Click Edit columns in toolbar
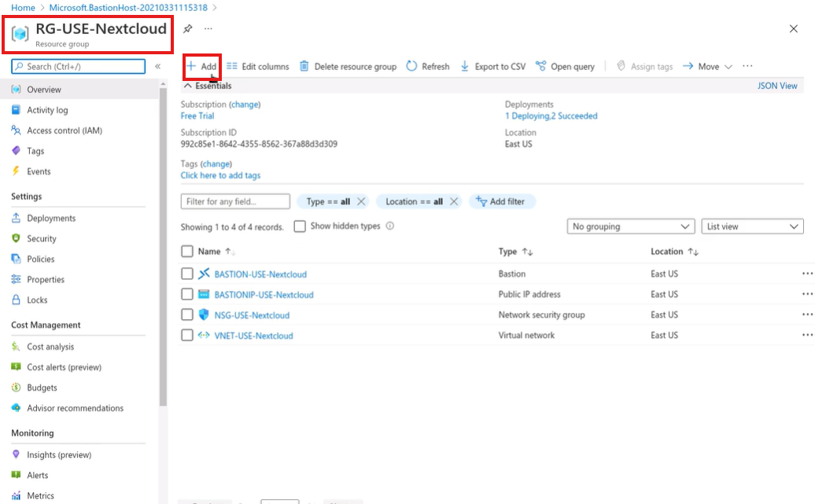The height and width of the screenshot is (504, 815). [258, 67]
